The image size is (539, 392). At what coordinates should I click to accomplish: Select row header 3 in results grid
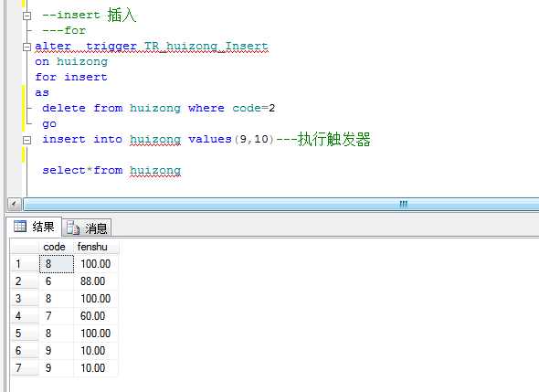tap(24, 299)
